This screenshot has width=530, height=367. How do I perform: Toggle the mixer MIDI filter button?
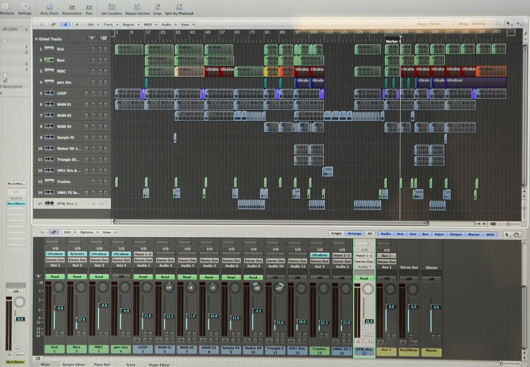[490, 234]
